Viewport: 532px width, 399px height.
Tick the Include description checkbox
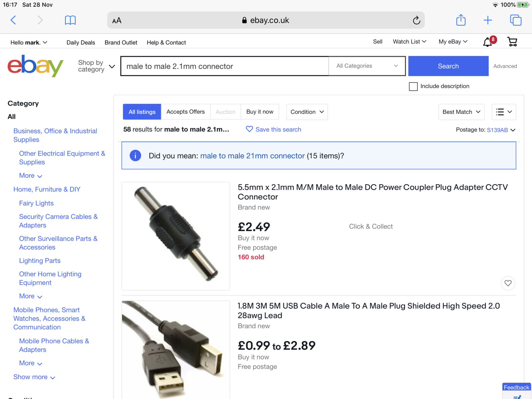point(413,86)
